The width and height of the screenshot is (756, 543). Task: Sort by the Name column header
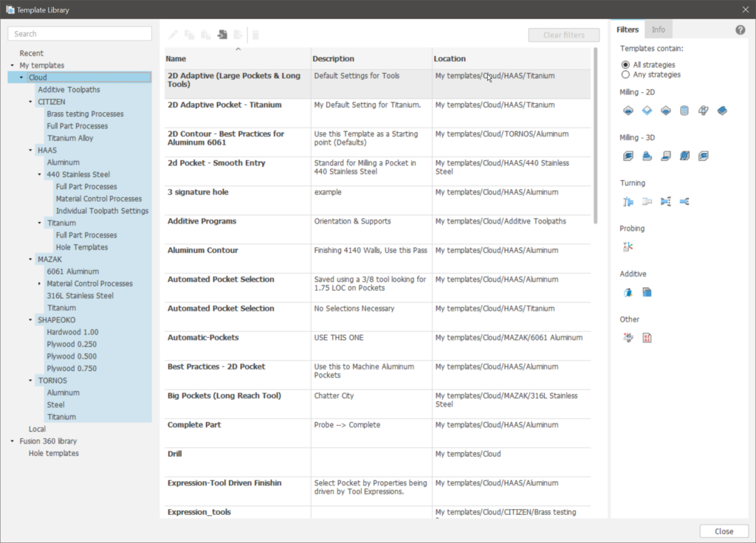[x=238, y=58]
